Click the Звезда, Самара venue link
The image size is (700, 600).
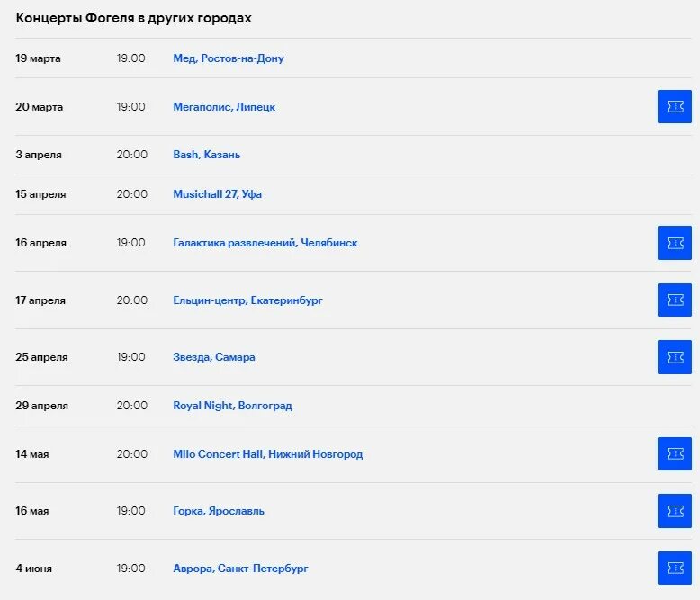[213, 357]
